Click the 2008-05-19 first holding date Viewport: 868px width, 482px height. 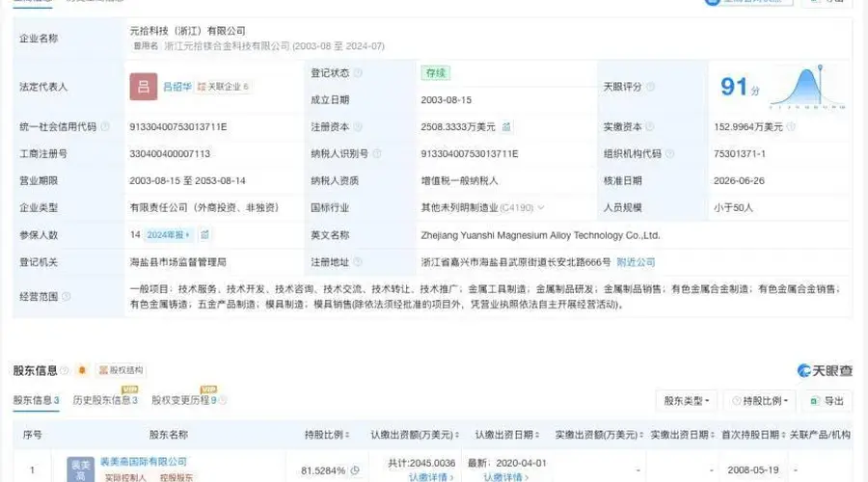(753, 469)
